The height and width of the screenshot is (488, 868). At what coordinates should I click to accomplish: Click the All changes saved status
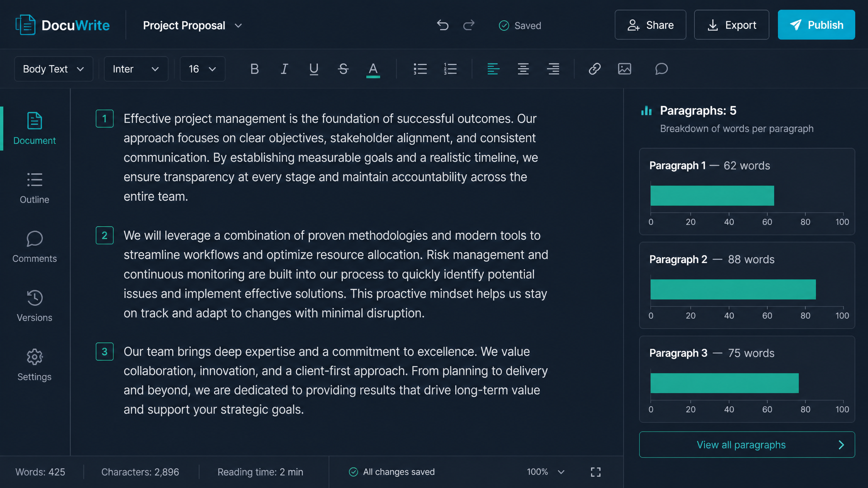point(392,472)
